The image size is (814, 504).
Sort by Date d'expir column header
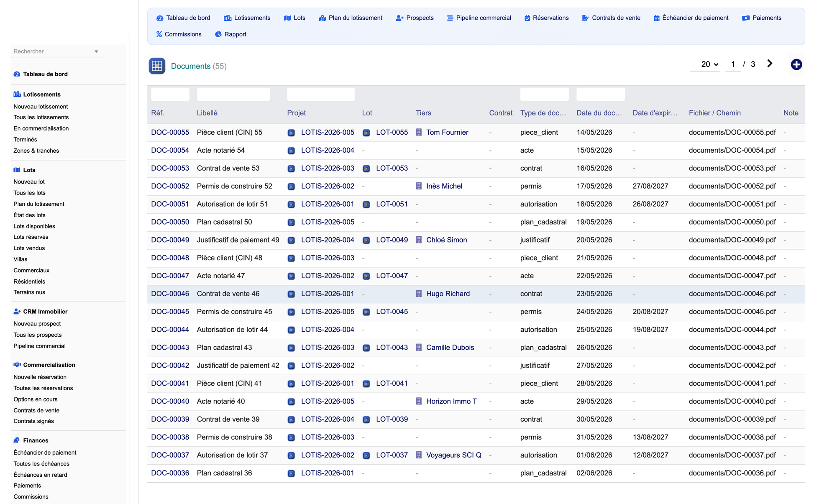(x=655, y=113)
